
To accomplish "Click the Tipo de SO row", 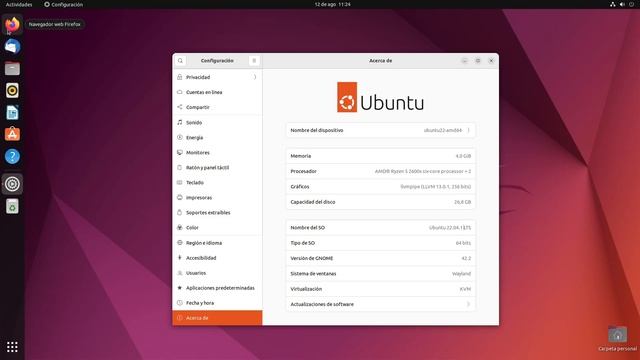I will point(380,243).
